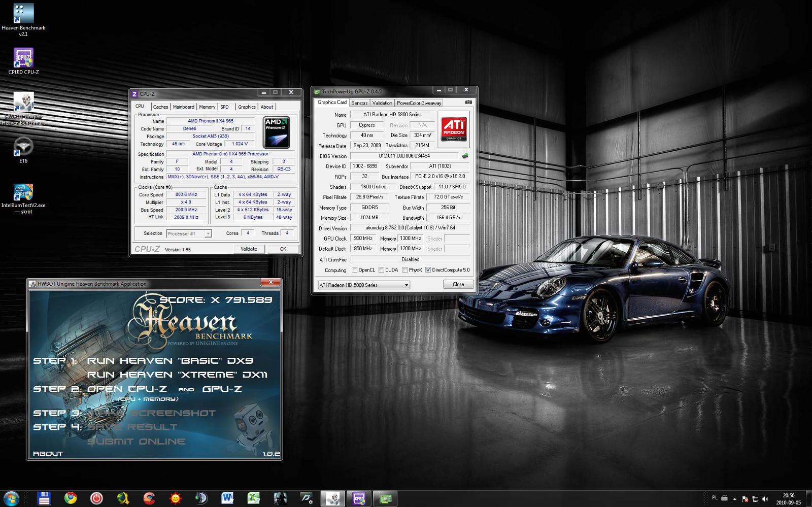Viewport: 812px width, 507px height.
Task: Click Validate button in CPU-Z
Action: [249, 249]
